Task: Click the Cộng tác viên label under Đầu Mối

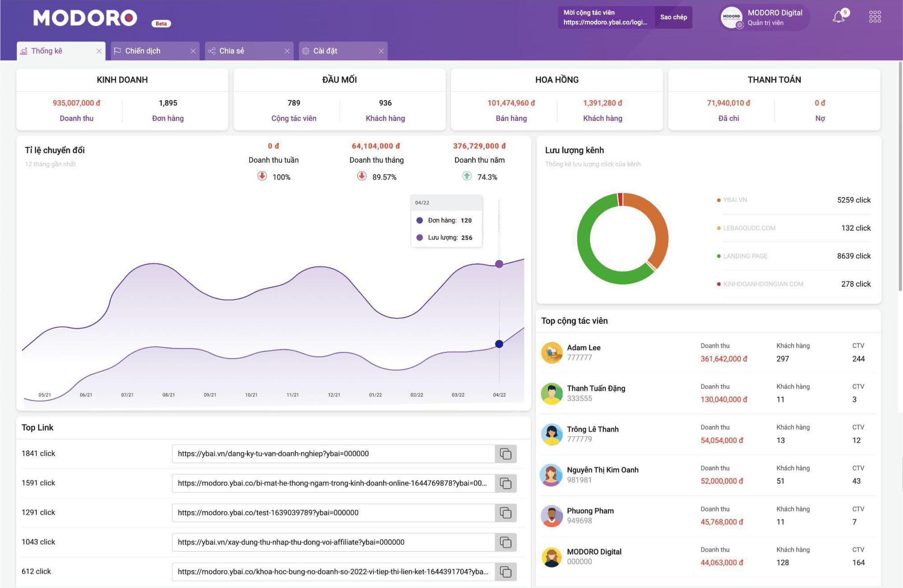Action: [293, 118]
